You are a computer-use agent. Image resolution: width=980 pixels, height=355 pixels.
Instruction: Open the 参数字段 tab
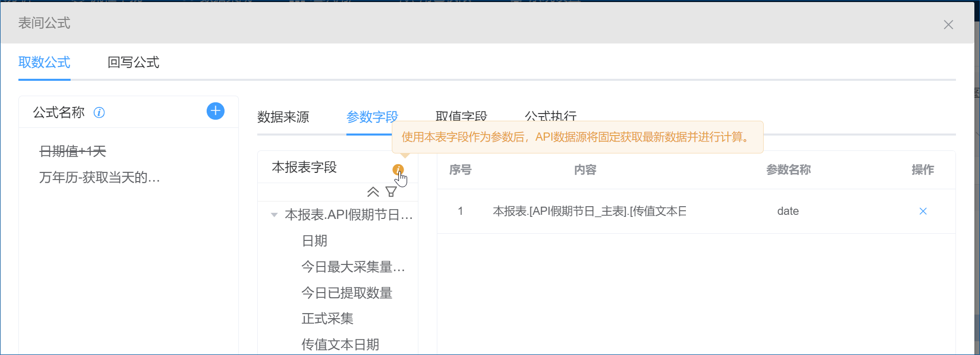372,117
